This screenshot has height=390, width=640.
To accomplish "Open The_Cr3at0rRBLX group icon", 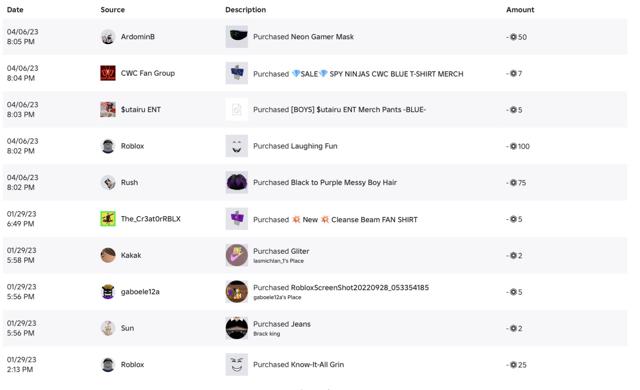I will tap(108, 219).
